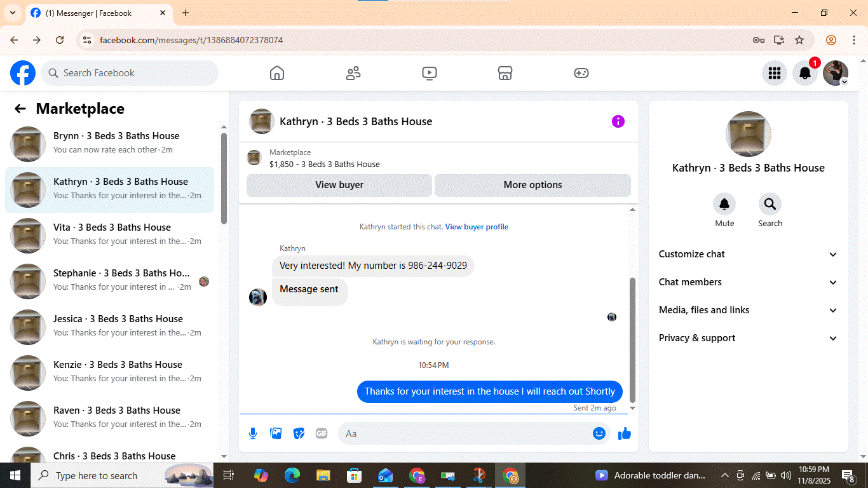Image resolution: width=868 pixels, height=488 pixels.
Task: Send a voice clip with microphone icon
Action: point(253,433)
